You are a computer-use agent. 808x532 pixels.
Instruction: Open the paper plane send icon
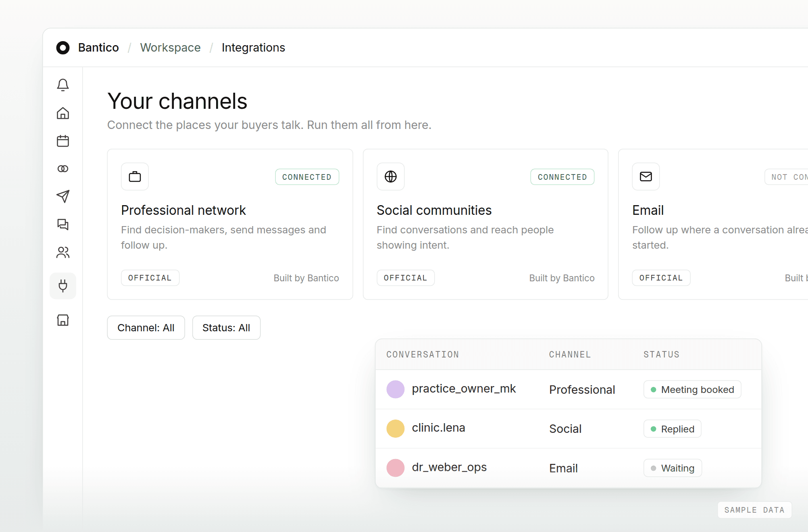[x=63, y=196]
